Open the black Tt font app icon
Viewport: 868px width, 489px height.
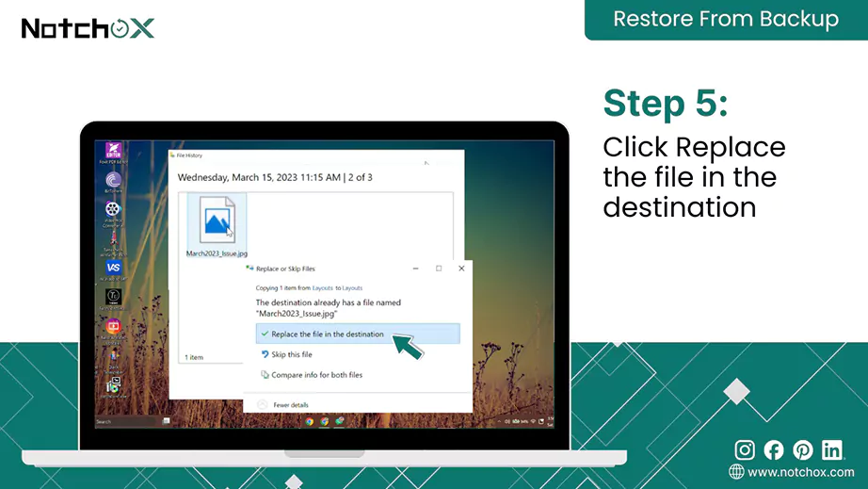tap(114, 296)
